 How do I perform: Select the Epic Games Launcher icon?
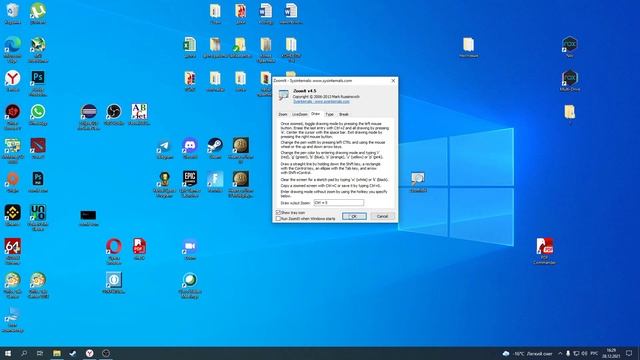[x=190, y=184]
